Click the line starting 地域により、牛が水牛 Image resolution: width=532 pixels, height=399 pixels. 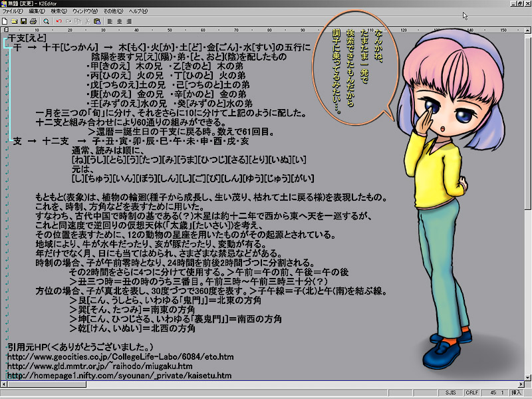click(151, 244)
